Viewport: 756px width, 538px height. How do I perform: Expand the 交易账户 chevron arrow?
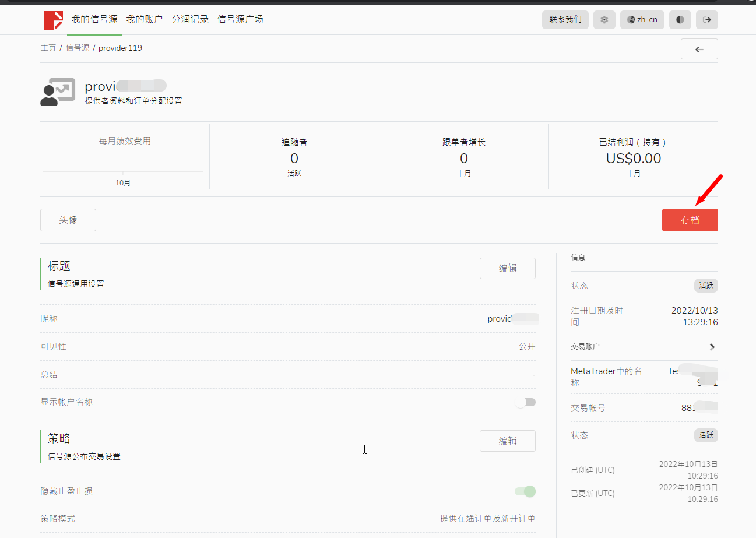[x=712, y=347]
